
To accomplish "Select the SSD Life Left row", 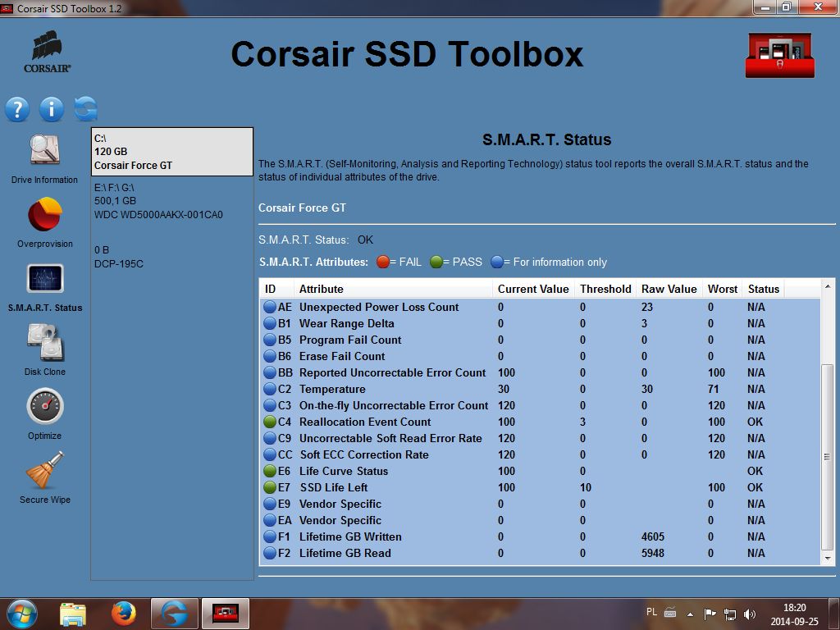I will (540, 487).
